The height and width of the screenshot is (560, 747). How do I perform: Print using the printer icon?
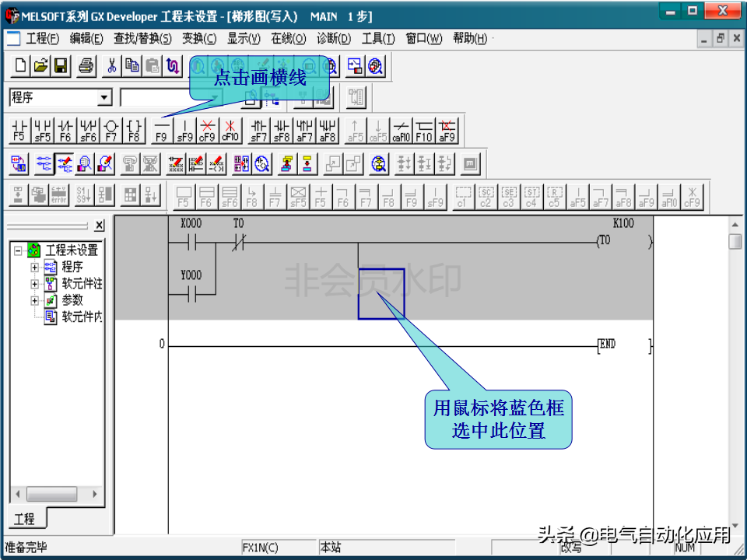coord(86,66)
